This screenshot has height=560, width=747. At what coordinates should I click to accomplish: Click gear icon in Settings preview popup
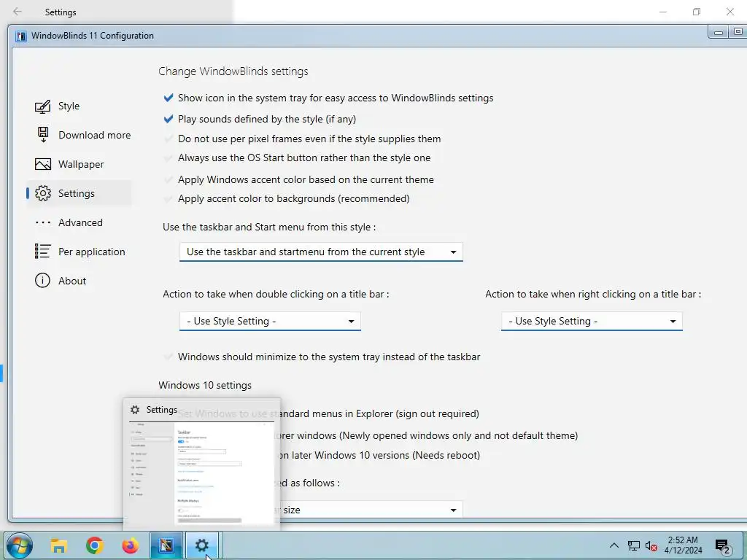pos(135,410)
